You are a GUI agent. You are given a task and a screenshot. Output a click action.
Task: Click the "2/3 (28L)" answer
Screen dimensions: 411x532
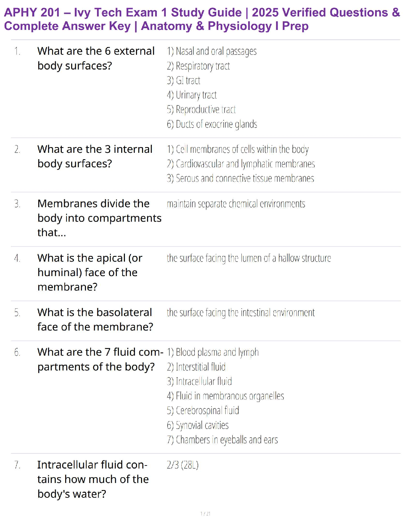tap(183, 465)
